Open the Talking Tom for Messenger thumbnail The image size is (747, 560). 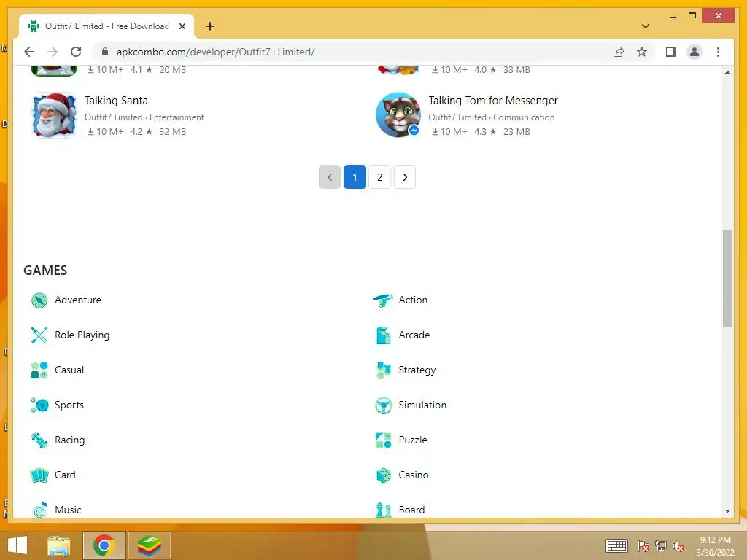[x=398, y=115]
